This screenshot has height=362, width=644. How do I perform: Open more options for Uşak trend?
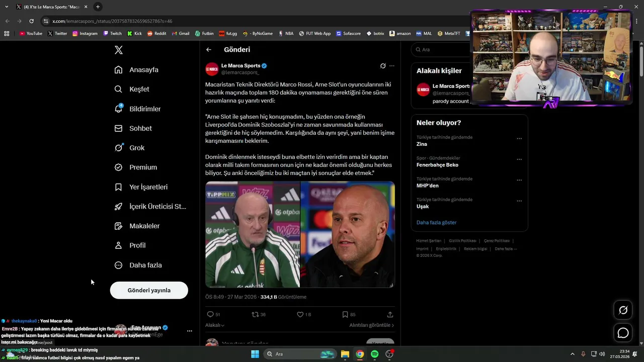[x=519, y=201]
